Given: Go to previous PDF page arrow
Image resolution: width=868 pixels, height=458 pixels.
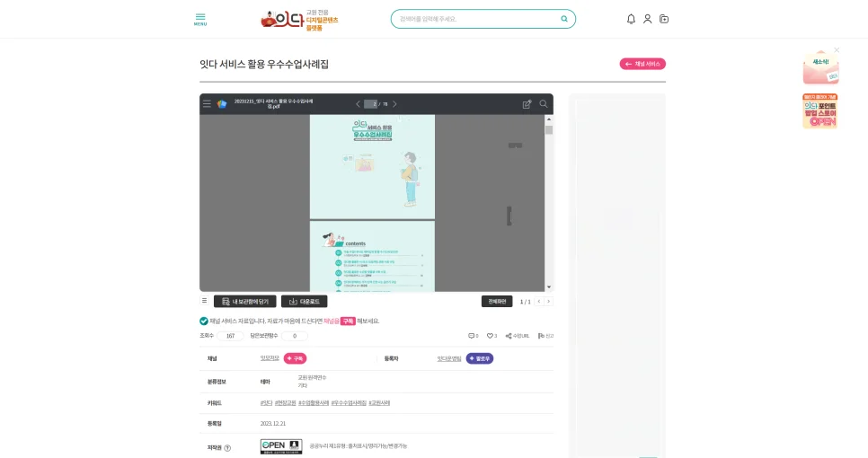Looking at the screenshot, I should point(359,104).
